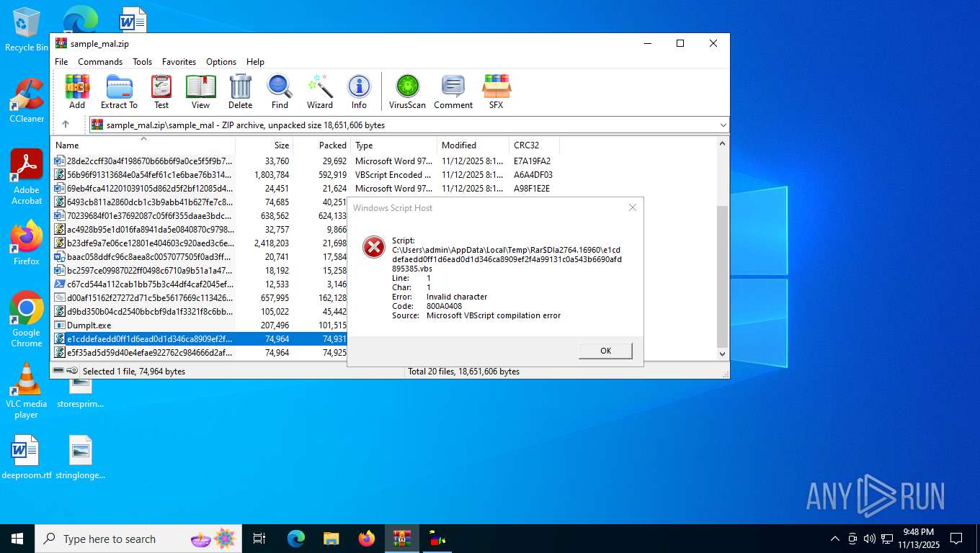Select the DumpIt.exe file
980x553 pixels.
point(82,325)
